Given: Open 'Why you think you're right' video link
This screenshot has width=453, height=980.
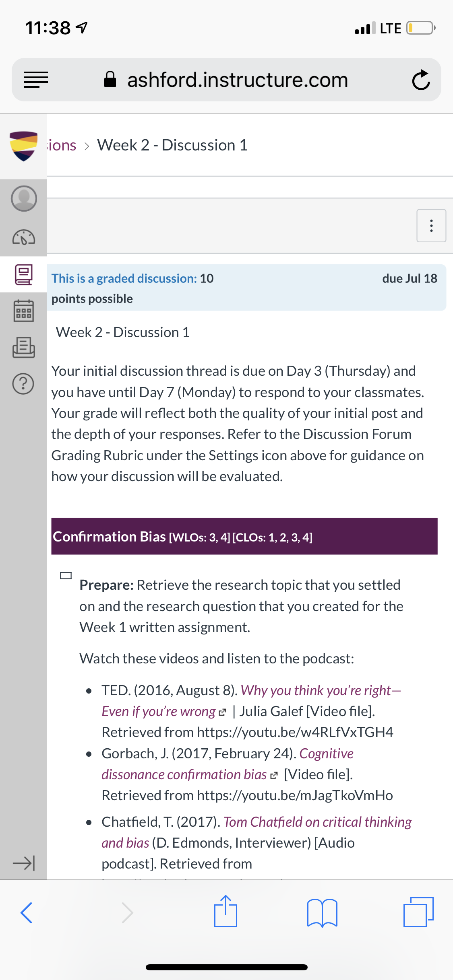Looking at the screenshot, I should (x=251, y=701).
